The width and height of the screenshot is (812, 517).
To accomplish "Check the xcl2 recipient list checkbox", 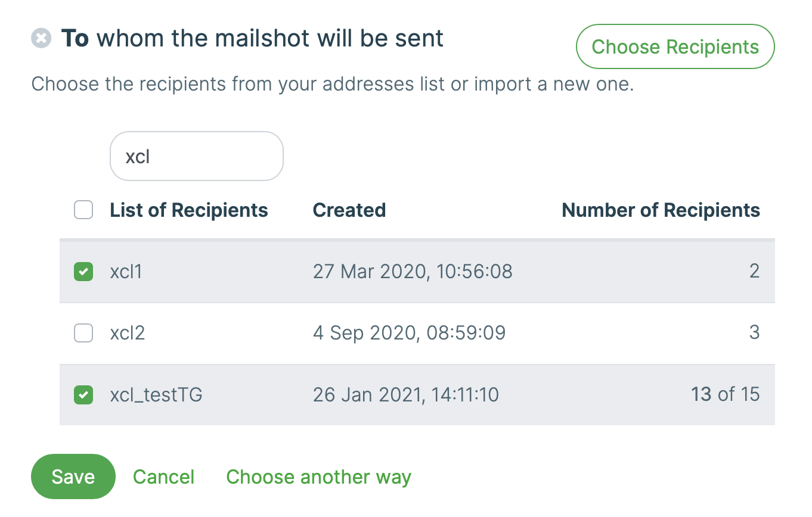I will click(83, 333).
